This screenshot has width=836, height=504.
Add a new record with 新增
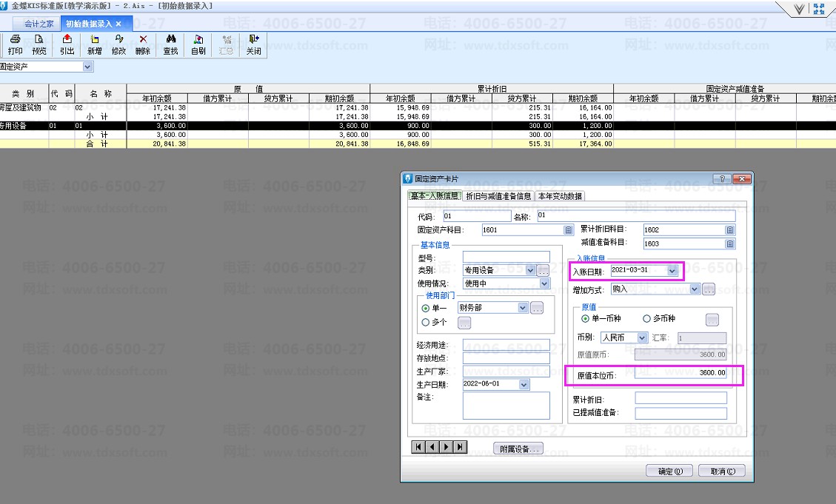95,44
